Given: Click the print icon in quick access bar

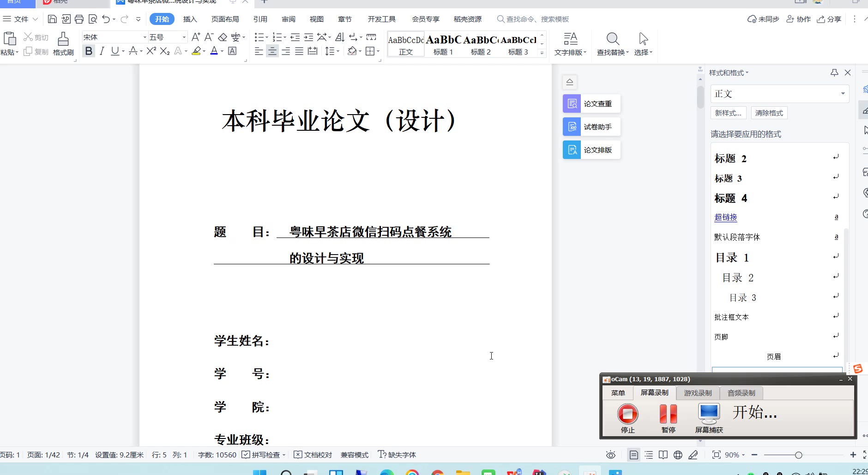Looking at the screenshot, I should (x=79, y=19).
